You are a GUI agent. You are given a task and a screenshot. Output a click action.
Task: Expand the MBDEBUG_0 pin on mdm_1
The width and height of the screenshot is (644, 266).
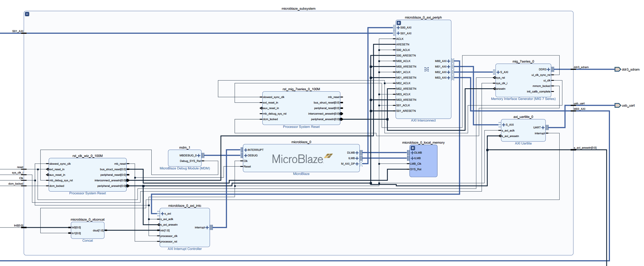point(199,156)
